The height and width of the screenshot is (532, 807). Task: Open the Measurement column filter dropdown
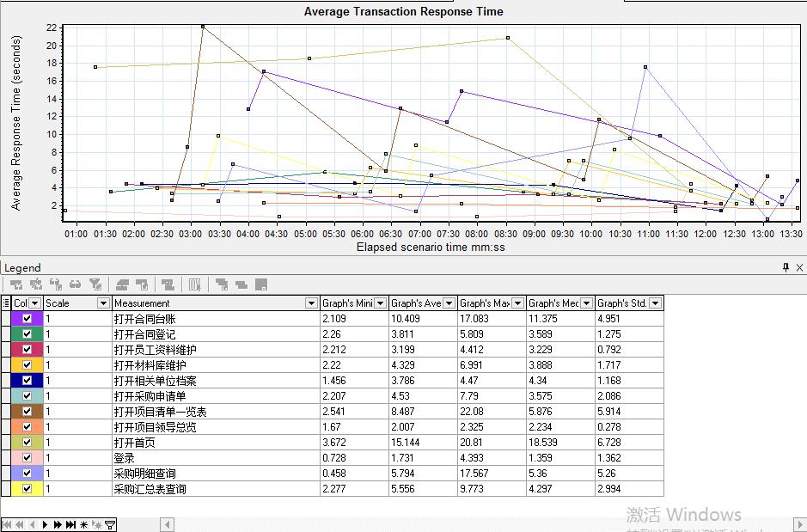pos(311,303)
